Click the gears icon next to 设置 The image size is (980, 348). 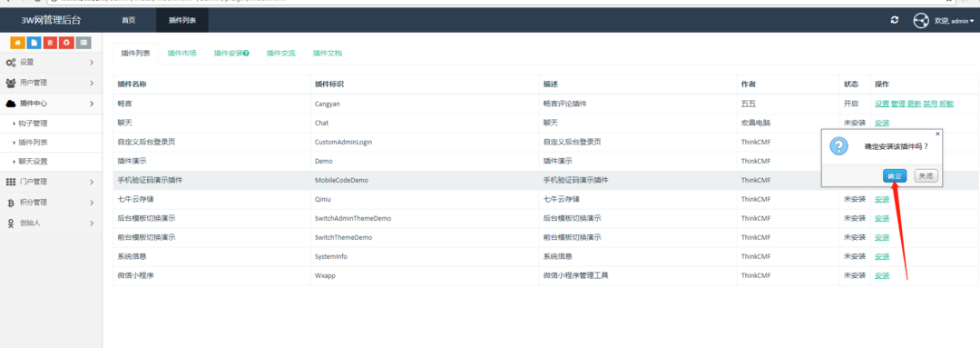pos(11,63)
